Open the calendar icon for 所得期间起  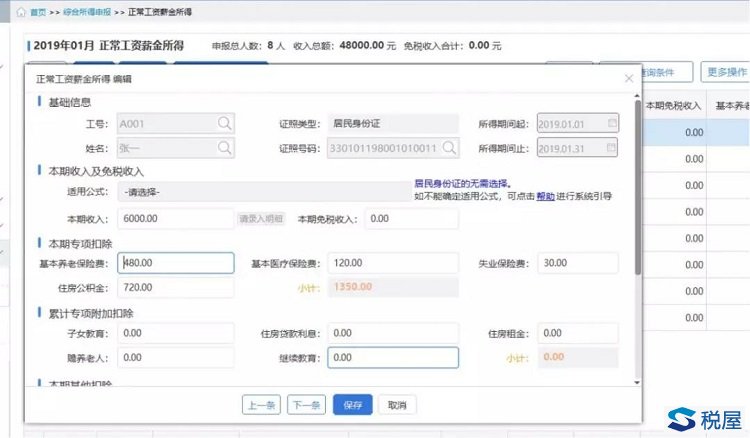(x=610, y=123)
